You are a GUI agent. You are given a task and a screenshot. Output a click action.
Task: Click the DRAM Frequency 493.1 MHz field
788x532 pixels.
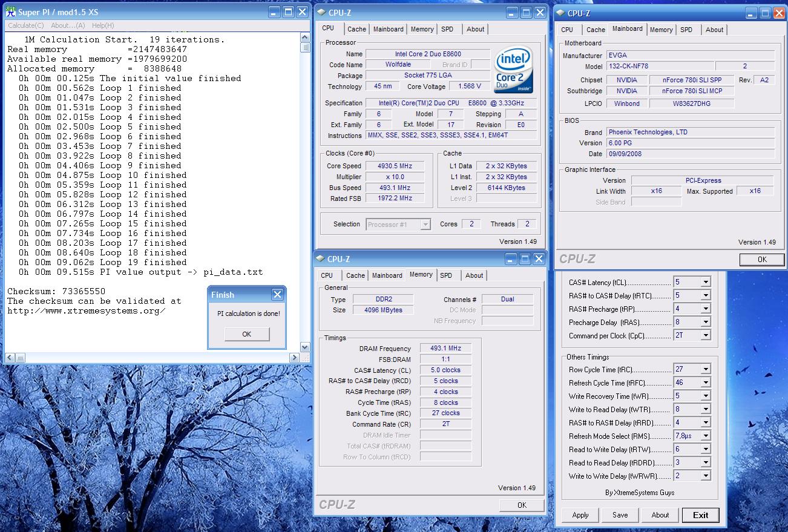tap(445, 349)
